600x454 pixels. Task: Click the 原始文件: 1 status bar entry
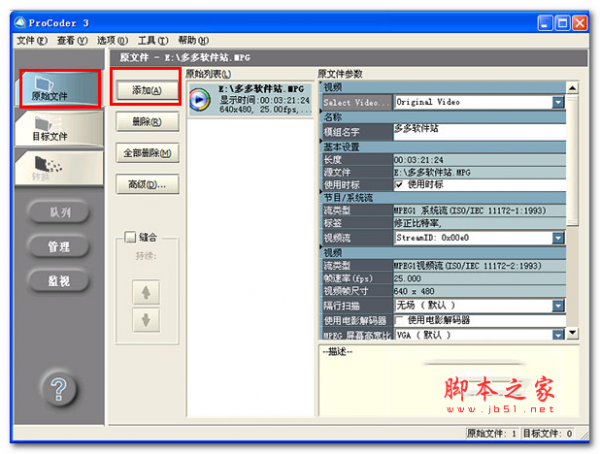491,433
